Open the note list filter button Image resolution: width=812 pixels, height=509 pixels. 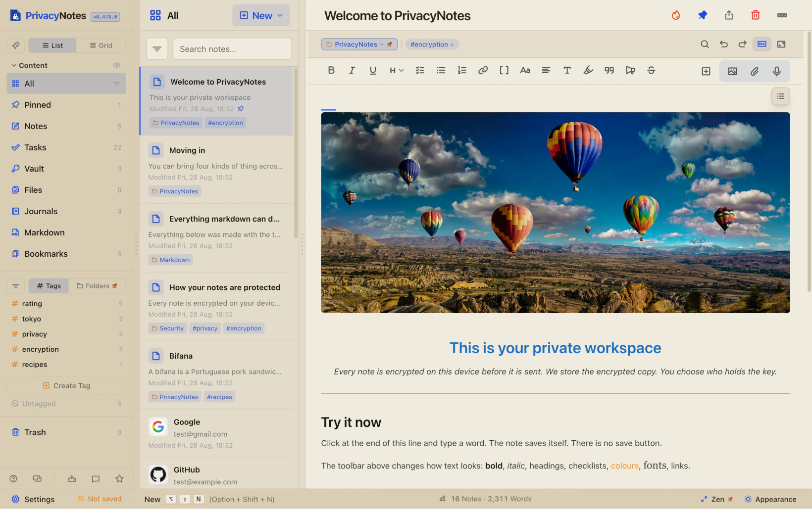(x=157, y=48)
